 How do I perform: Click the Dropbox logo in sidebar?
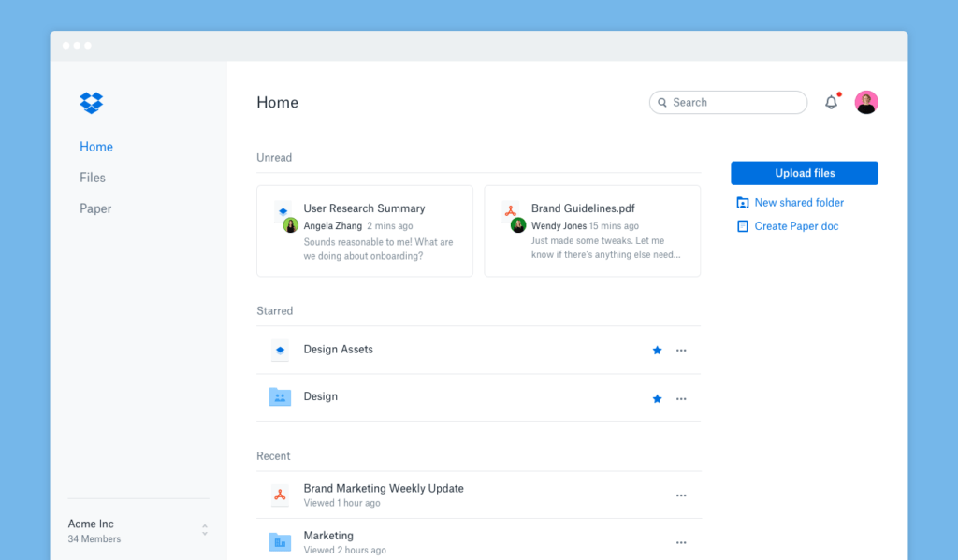92,103
